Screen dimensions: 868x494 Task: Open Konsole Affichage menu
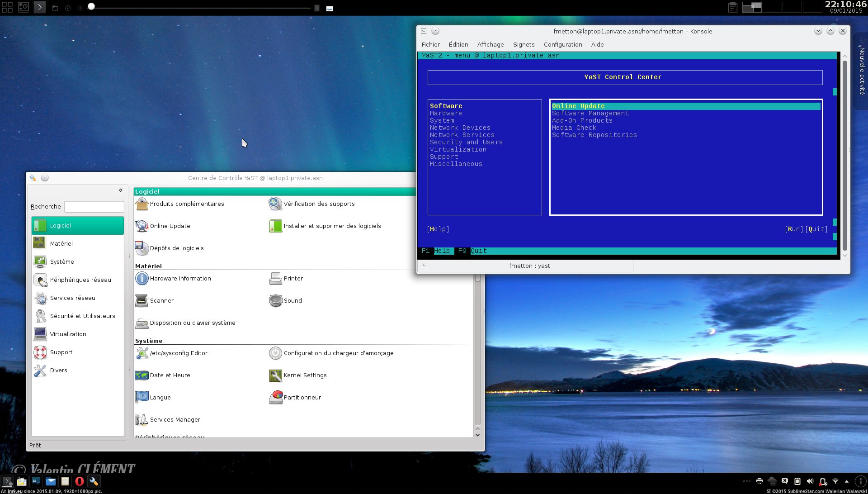pyautogui.click(x=490, y=44)
